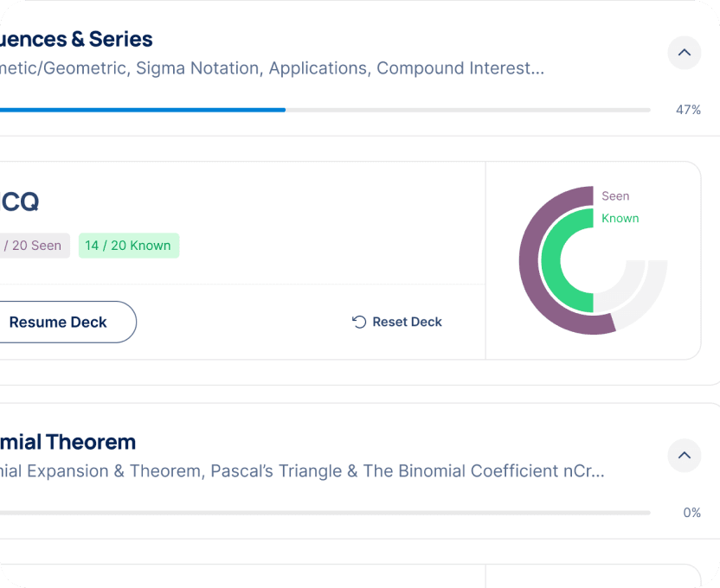The height and width of the screenshot is (588, 720).
Task: Collapse the Binomial Theorem section chevron
Action: click(684, 455)
